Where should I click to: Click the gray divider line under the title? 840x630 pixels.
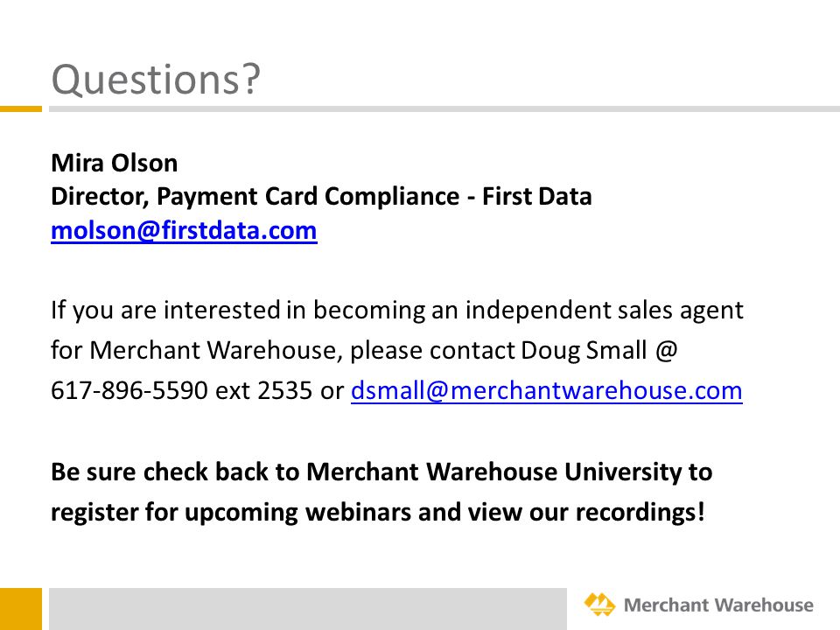444,108
